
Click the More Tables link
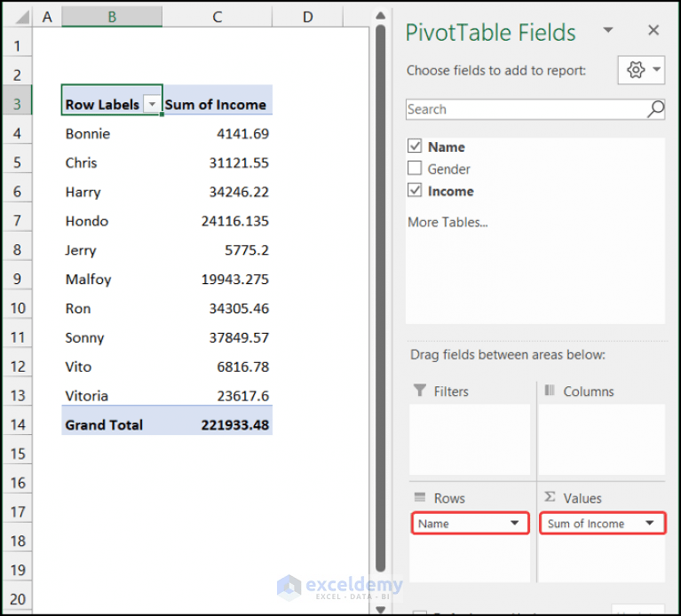[x=447, y=222]
